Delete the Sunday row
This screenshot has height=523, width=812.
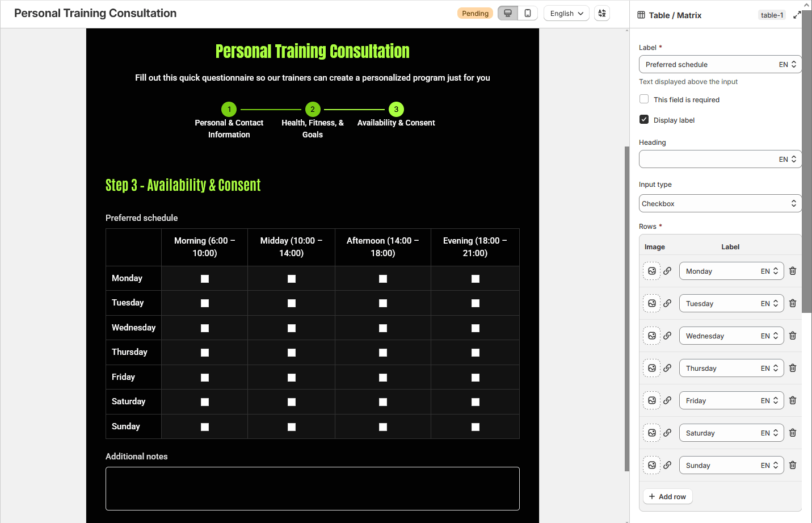793,465
